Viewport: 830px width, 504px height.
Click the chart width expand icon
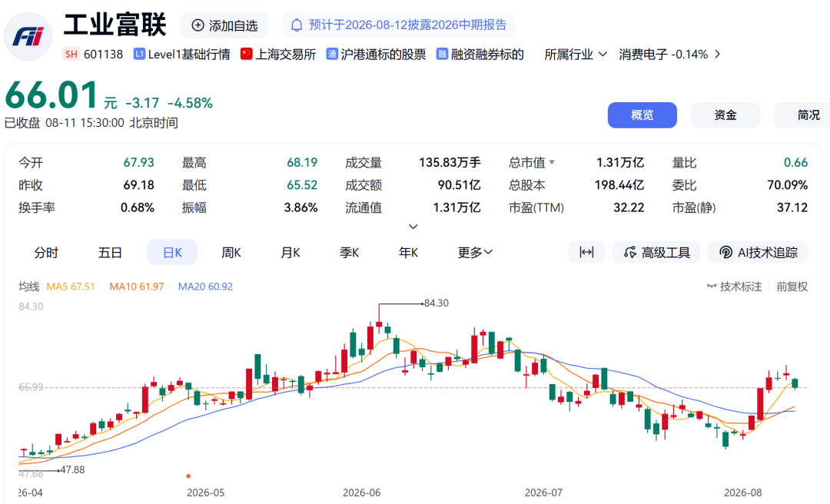586,252
